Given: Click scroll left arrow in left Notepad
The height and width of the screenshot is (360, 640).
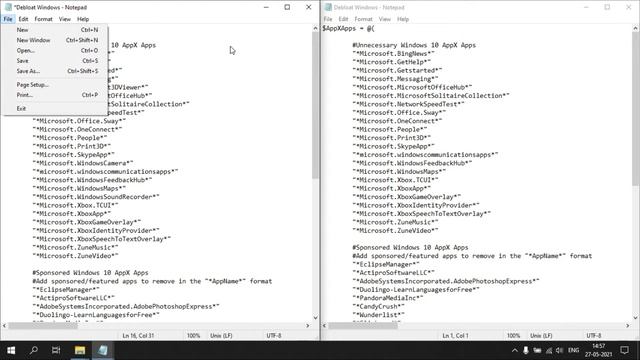Looking at the screenshot, I should (x=4, y=326).
